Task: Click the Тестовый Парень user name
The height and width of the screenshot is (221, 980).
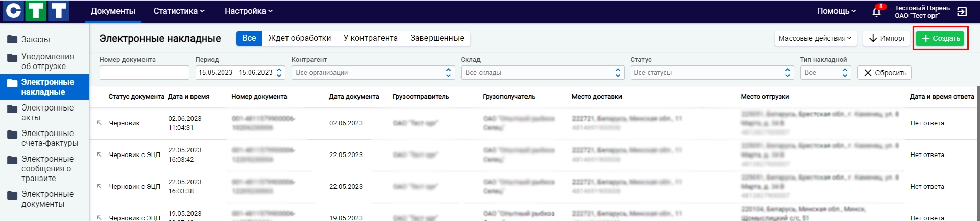Action: point(922,8)
